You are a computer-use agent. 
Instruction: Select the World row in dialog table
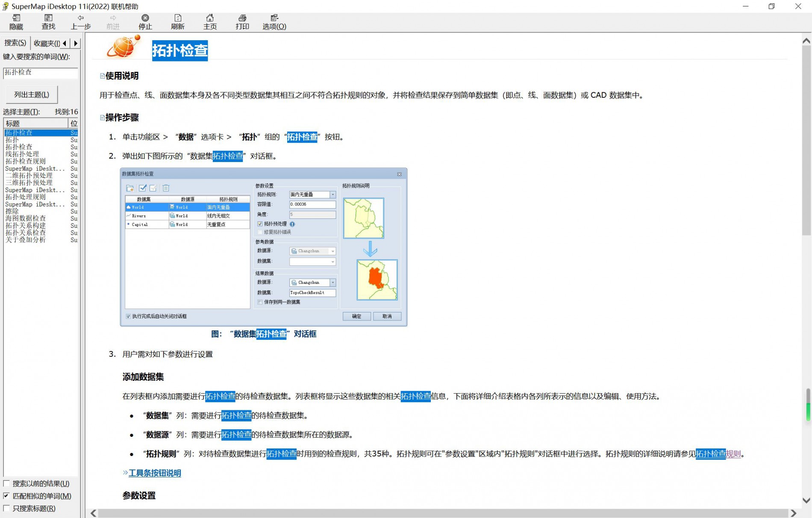pos(187,207)
